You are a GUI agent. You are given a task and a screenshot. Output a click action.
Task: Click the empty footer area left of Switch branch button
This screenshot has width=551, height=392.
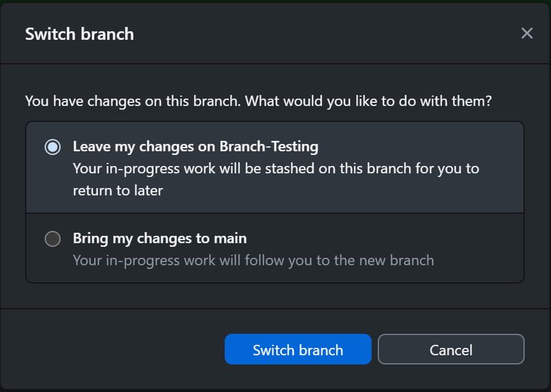122,350
